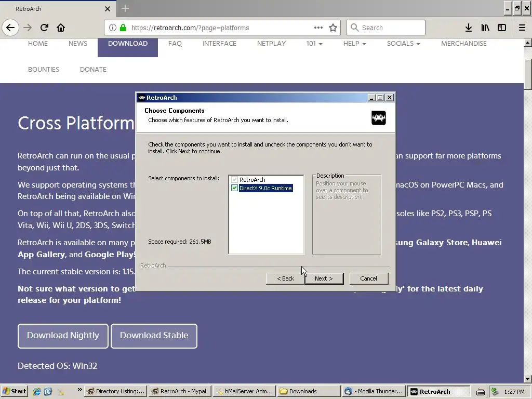The image size is (532, 399).
Task: Open the NETPLAY navigation item
Action: click(x=271, y=44)
